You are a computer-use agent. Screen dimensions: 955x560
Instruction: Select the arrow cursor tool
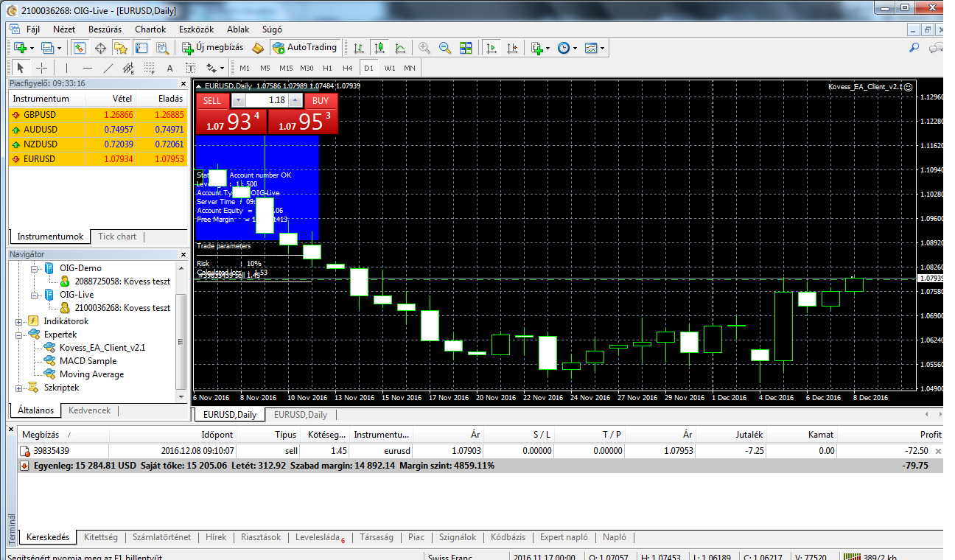(21, 68)
